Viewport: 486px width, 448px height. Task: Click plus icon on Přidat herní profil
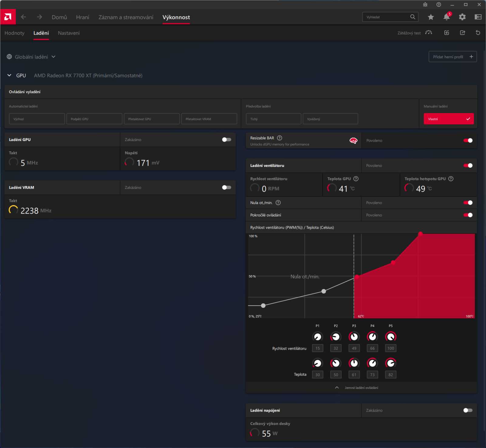[x=471, y=57]
